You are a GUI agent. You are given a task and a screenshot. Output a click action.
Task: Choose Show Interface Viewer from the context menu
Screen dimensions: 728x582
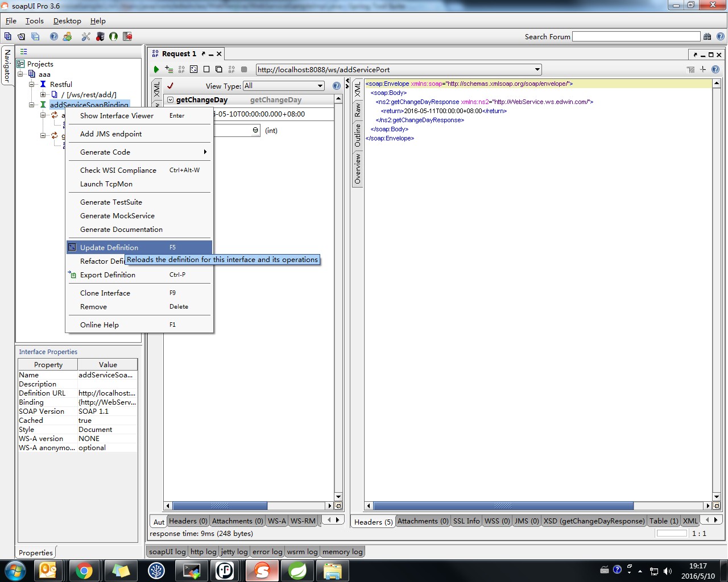point(139,115)
